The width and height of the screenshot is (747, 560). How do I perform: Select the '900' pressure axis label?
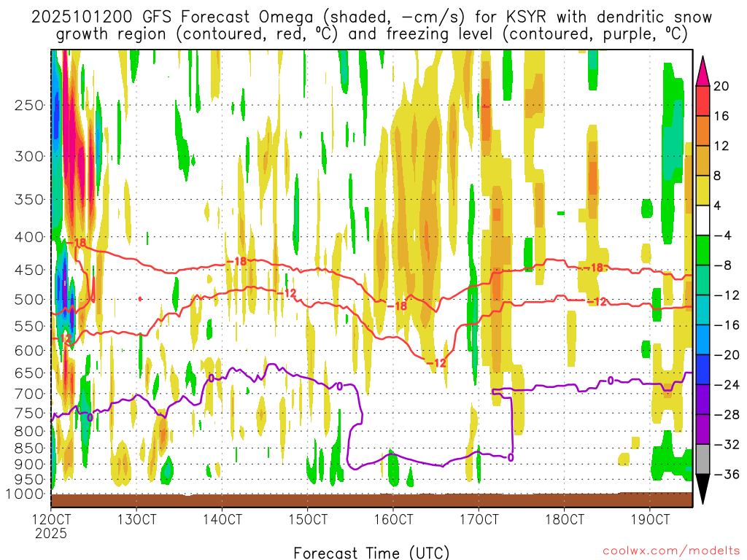(x=29, y=464)
